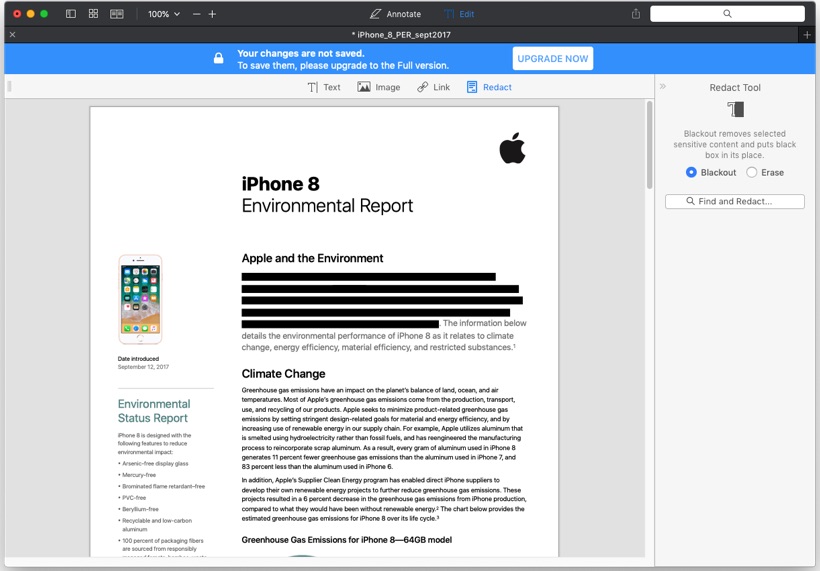Open the 100% zoom dropdown
This screenshot has height=571, width=820.
coord(164,14)
